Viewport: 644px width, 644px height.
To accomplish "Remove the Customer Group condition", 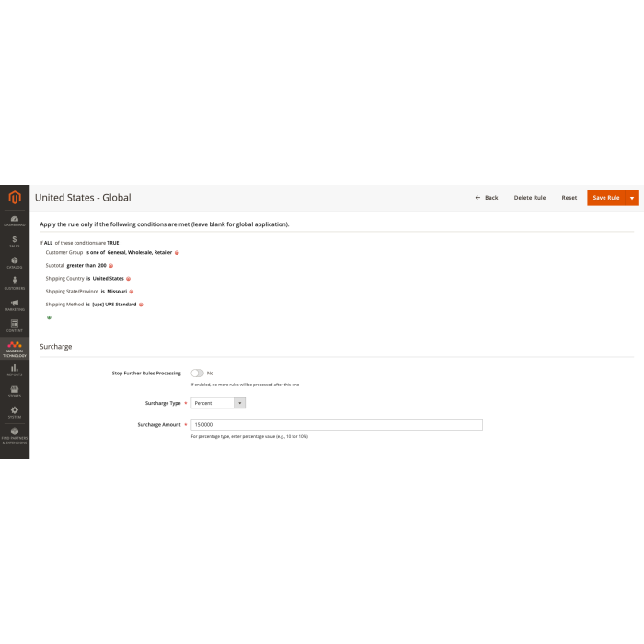I will pos(177,253).
